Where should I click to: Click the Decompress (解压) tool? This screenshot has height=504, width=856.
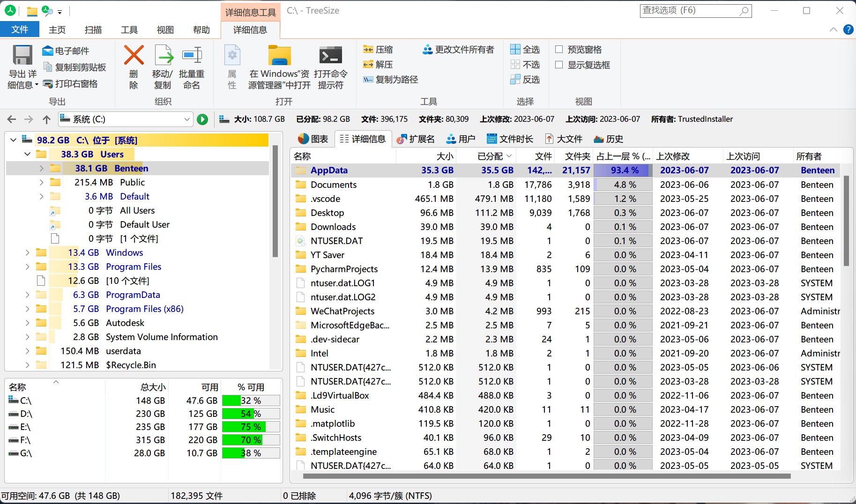378,64
